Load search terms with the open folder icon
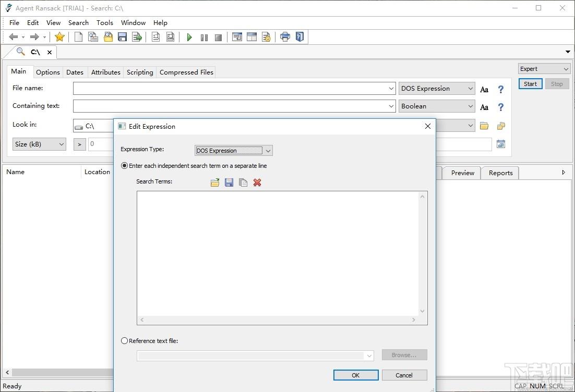This screenshot has height=392, width=575. tap(215, 182)
